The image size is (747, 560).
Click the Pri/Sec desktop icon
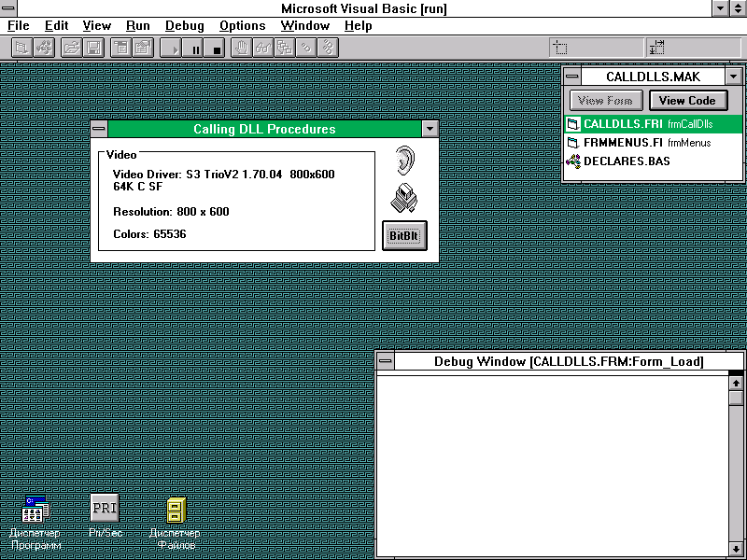pyautogui.click(x=105, y=508)
